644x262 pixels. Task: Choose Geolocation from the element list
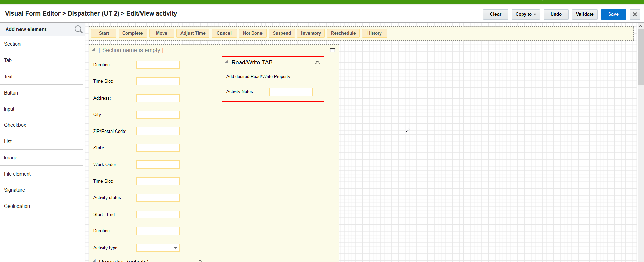(x=42, y=206)
